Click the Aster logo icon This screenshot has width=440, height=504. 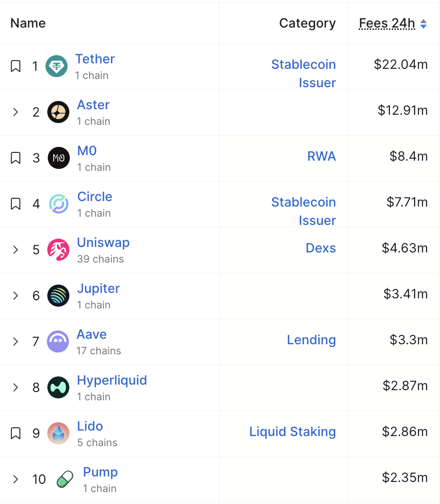[58, 112]
